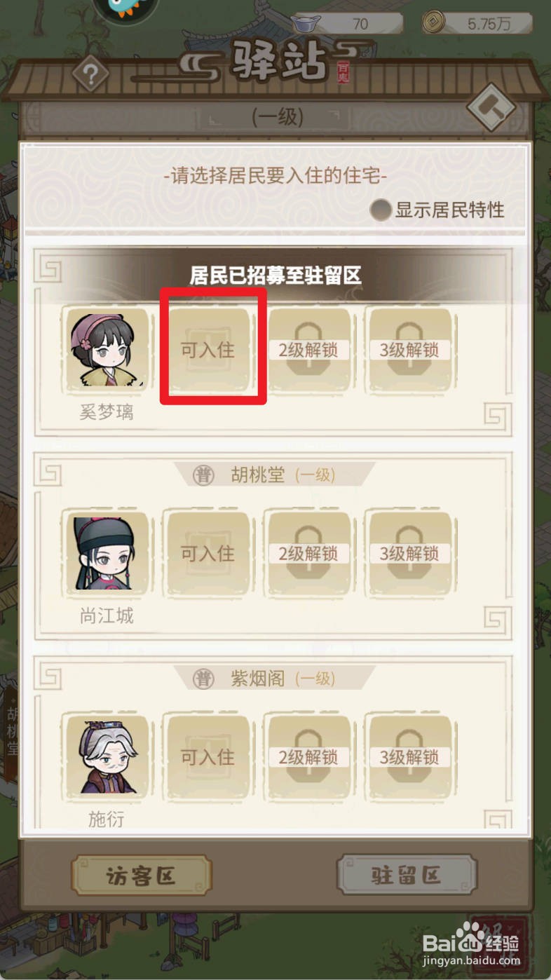Tap the copper coin currency icon
551x980 pixels.
click(435, 23)
